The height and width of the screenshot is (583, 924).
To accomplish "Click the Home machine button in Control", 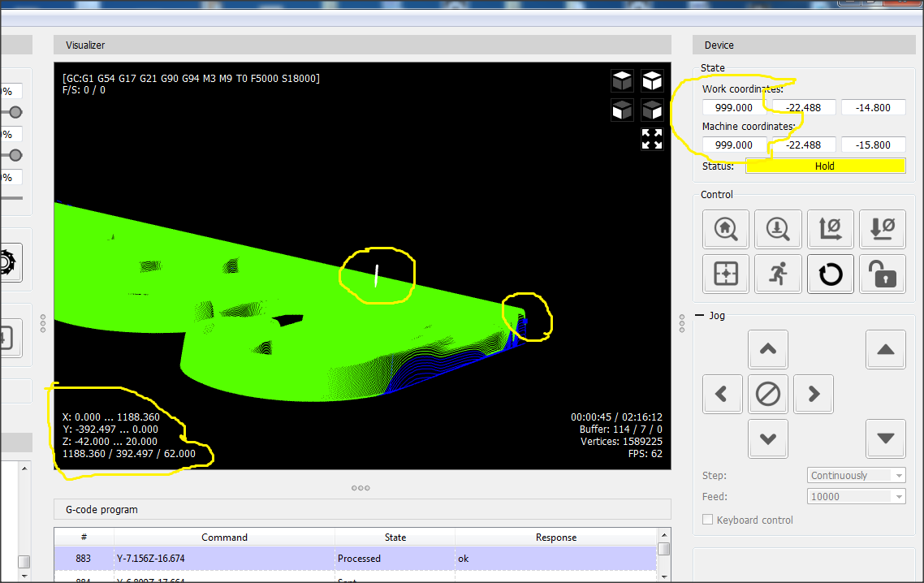I will tap(726, 229).
